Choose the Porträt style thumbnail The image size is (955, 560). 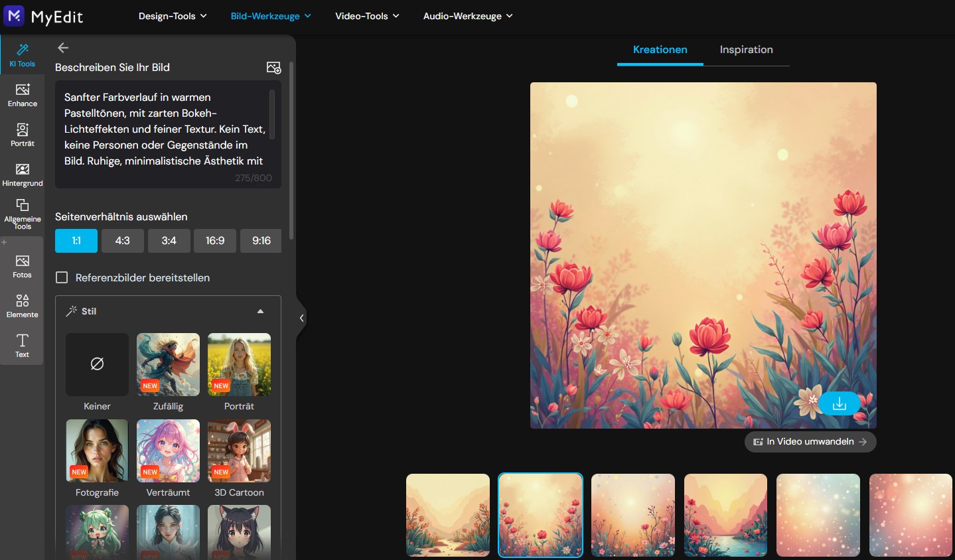point(239,364)
